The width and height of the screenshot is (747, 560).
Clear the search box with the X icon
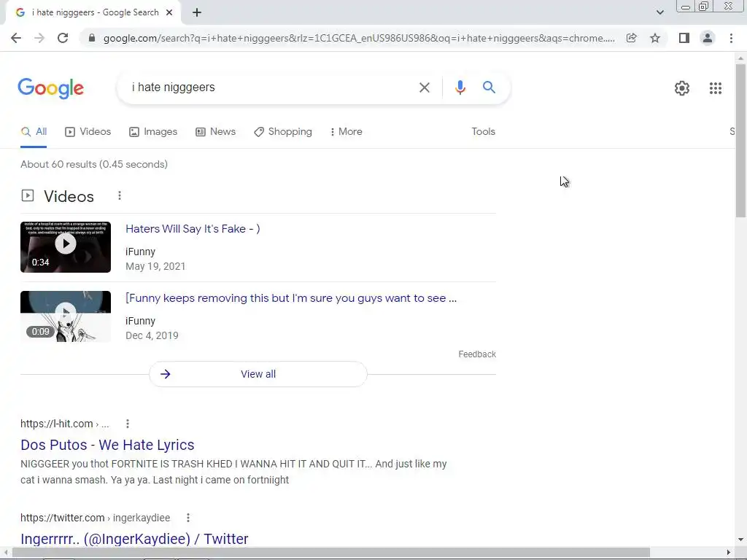pyautogui.click(x=425, y=87)
